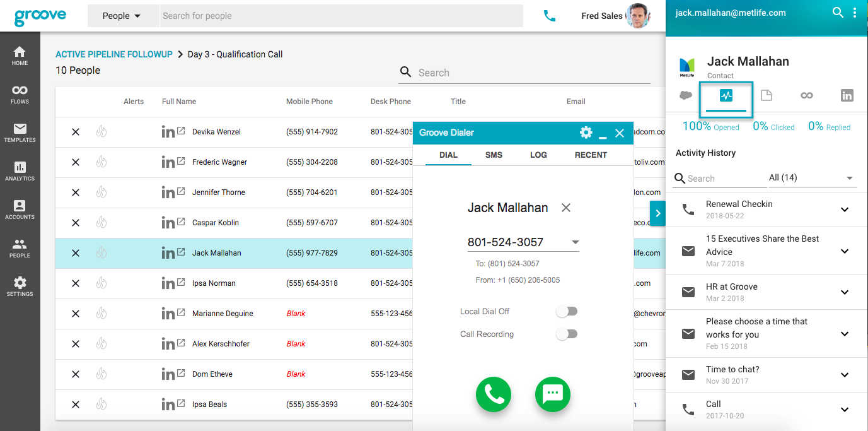Open Flows from the sidebar
The width and height of the screenshot is (868, 431).
pos(20,94)
